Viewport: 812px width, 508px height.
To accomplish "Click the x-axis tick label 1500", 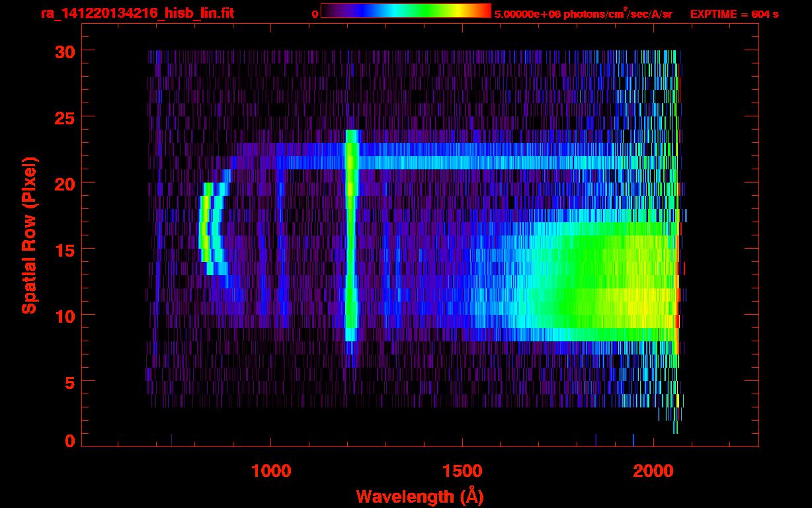I will (x=462, y=471).
